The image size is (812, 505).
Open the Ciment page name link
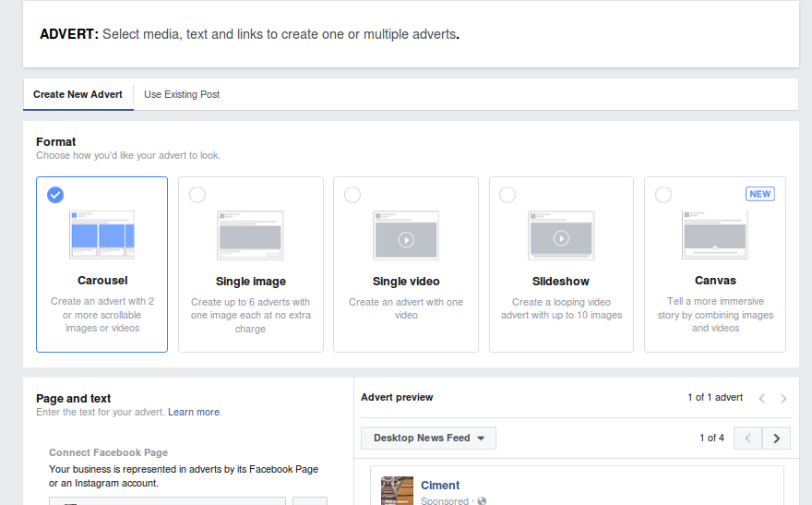point(440,485)
